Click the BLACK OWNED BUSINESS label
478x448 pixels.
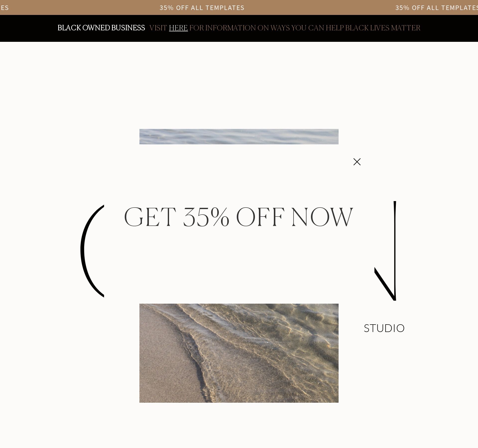click(x=101, y=28)
